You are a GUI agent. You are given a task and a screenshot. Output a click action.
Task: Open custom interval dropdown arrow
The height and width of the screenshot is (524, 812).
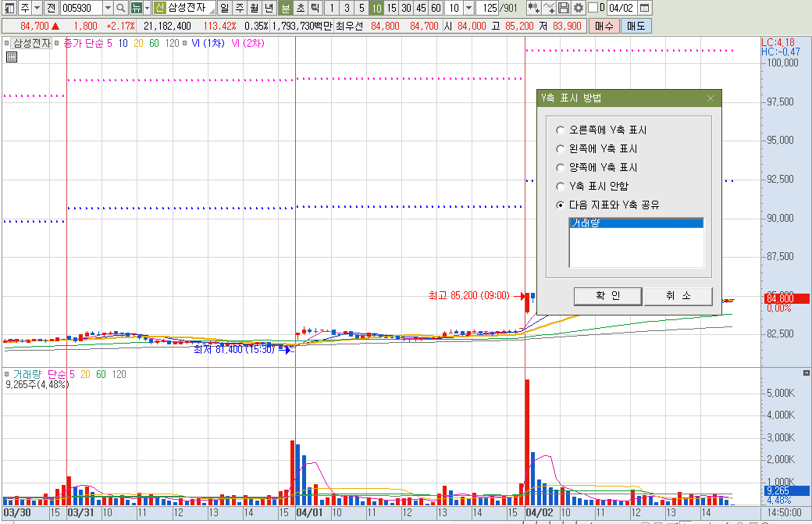coord(468,8)
